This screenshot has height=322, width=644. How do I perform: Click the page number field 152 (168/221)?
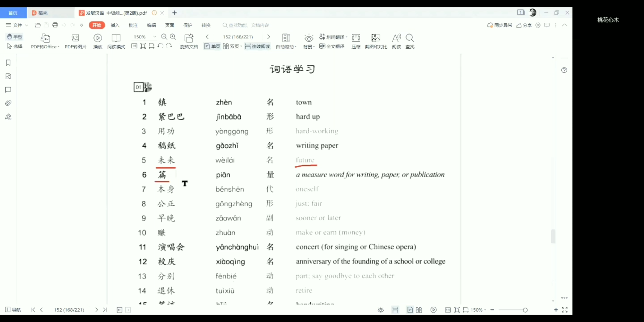(x=238, y=37)
